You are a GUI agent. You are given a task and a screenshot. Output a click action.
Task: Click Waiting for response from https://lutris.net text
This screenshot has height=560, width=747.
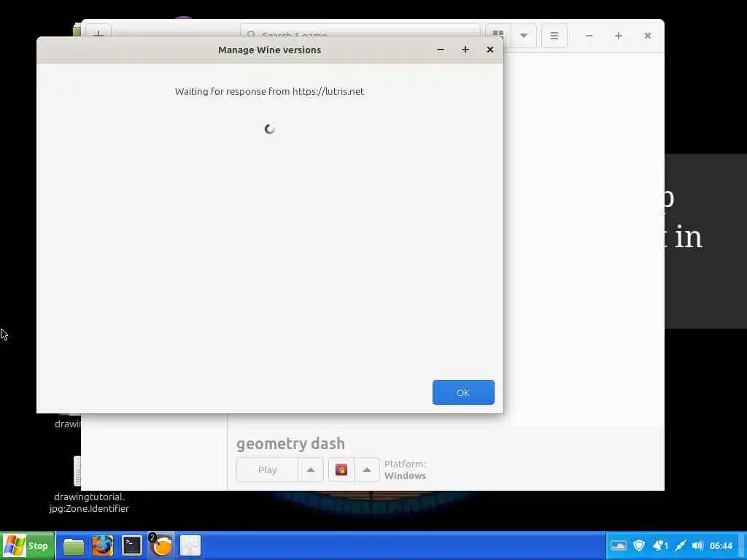click(x=269, y=91)
